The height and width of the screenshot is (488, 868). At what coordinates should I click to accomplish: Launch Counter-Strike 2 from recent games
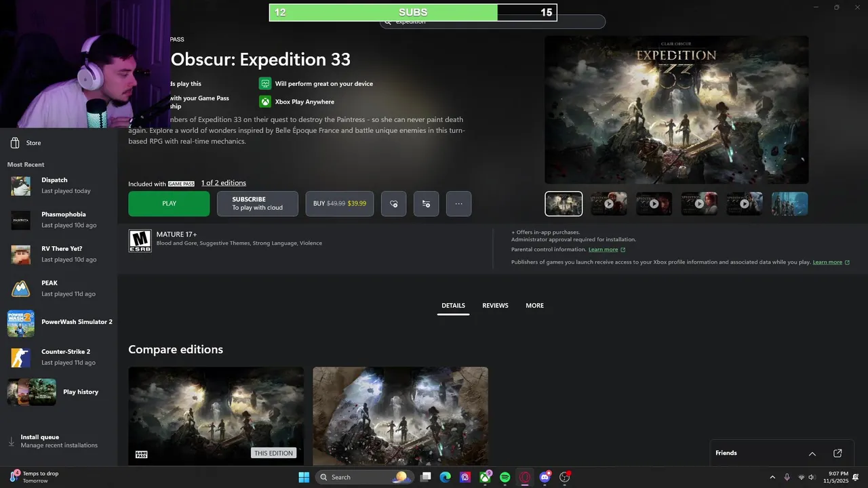(60, 357)
